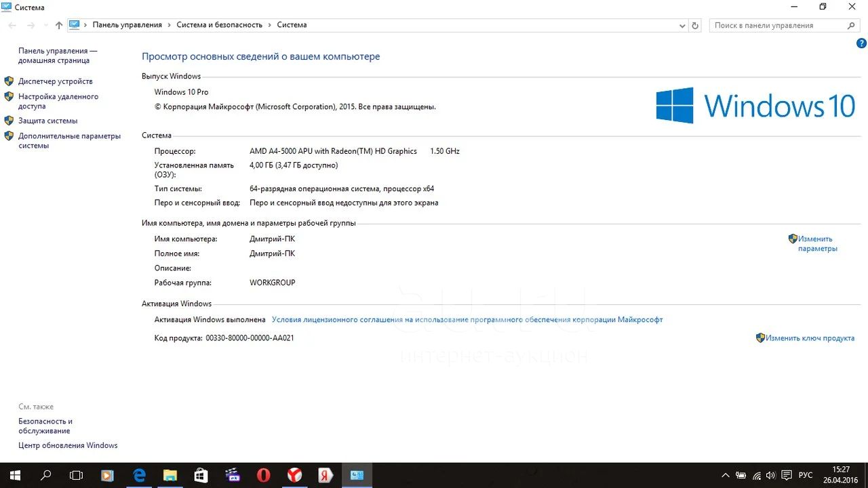Launch Microsoft Edge from taskbar
868x488 pixels.
point(139,475)
